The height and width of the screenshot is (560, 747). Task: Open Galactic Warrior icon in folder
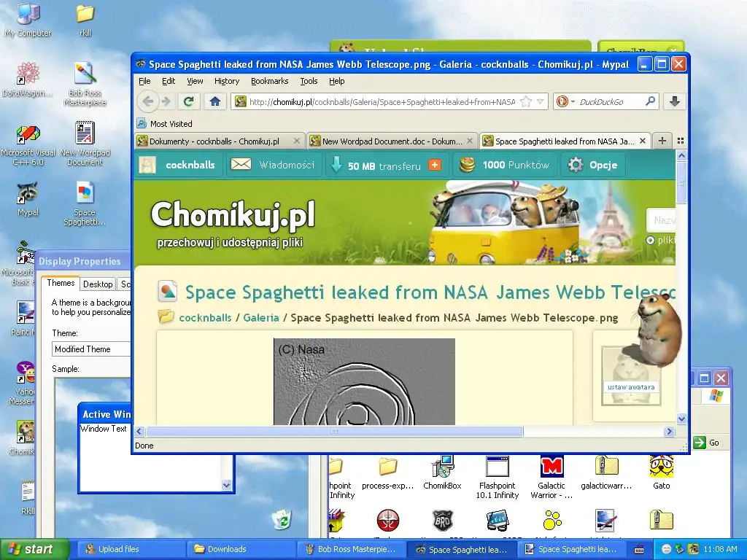tap(551, 477)
